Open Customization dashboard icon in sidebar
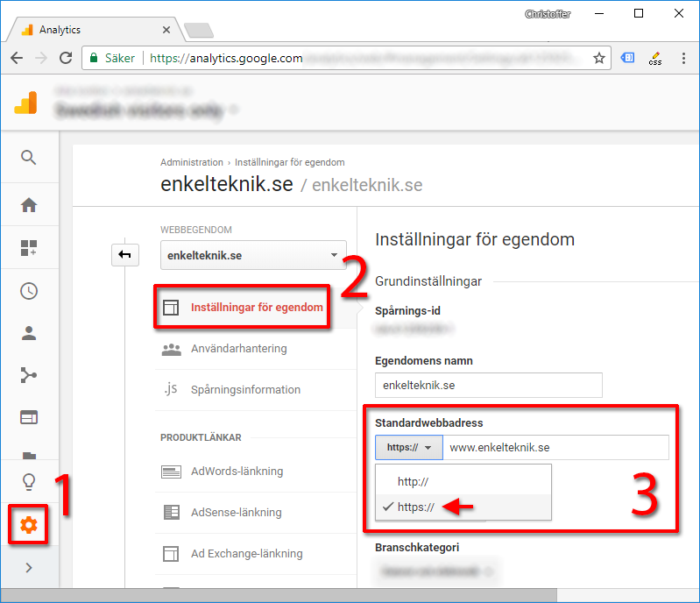This screenshot has height=603, width=700. coord(29,248)
